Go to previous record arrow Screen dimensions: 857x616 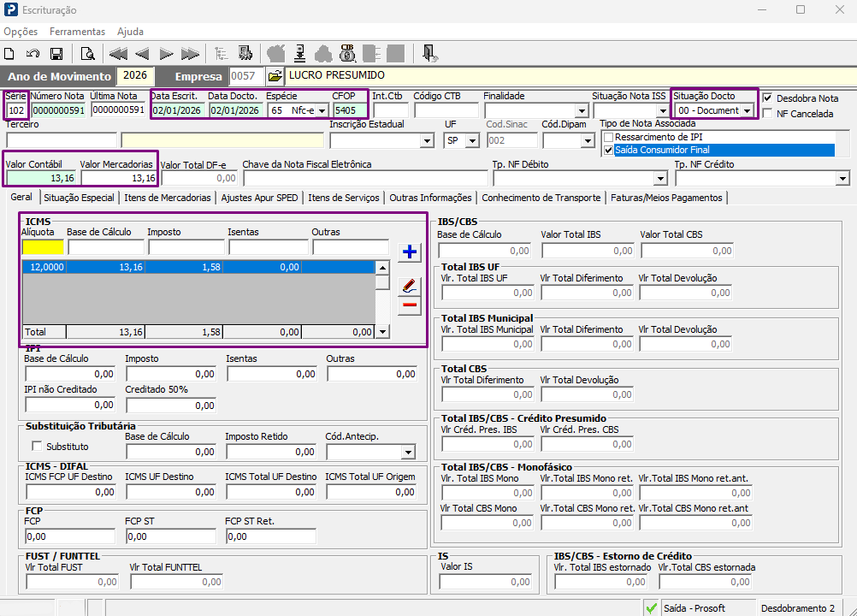point(142,54)
